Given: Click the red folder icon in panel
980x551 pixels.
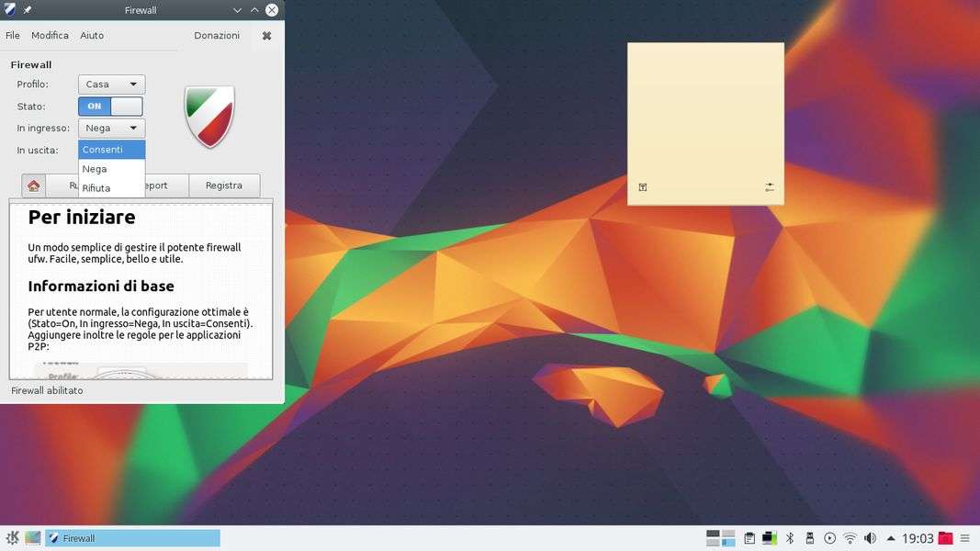Looking at the screenshot, I should coord(946,538).
